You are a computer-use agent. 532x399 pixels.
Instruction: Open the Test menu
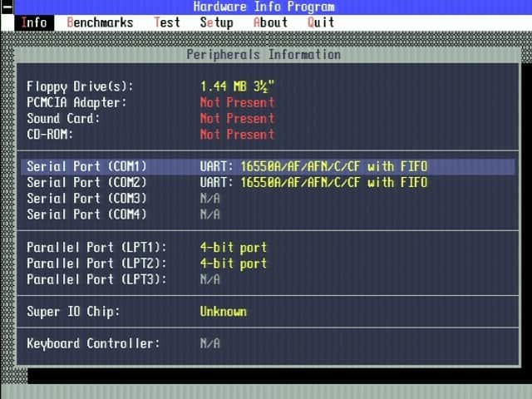click(x=167, y=22)
